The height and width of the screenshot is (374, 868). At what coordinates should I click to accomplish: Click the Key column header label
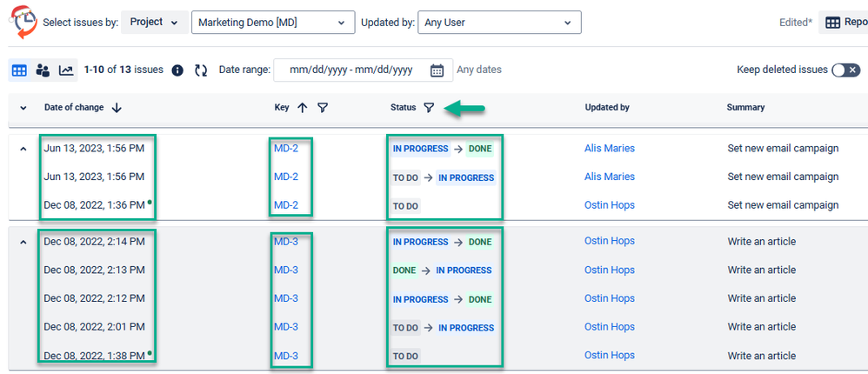point(282,108)
